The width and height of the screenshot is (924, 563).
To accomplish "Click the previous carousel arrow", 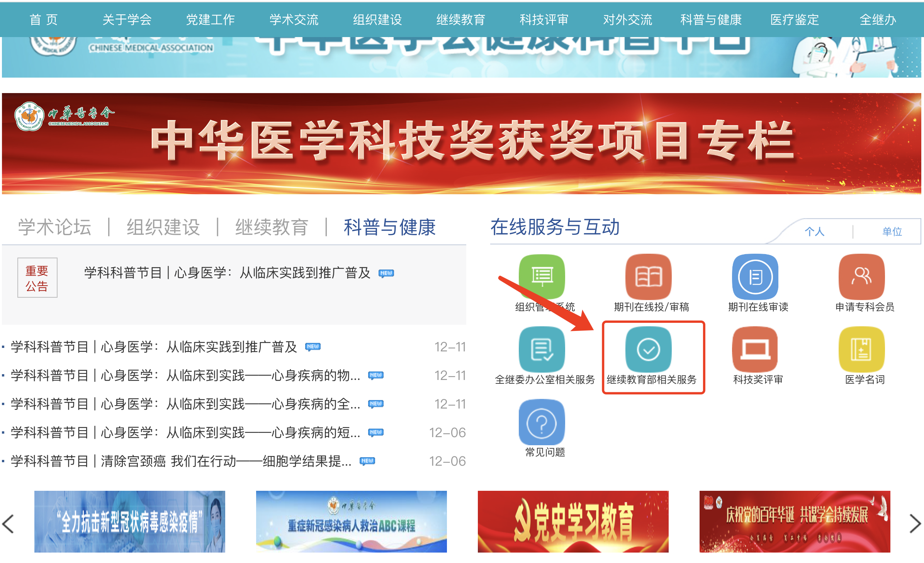I will click(8, 524).
